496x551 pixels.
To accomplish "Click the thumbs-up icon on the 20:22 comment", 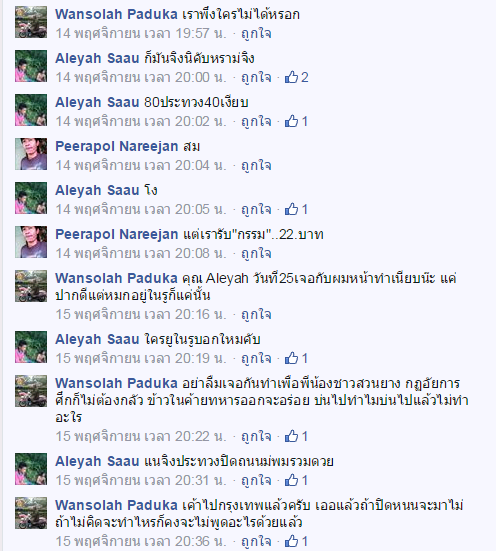I will 291,436.
